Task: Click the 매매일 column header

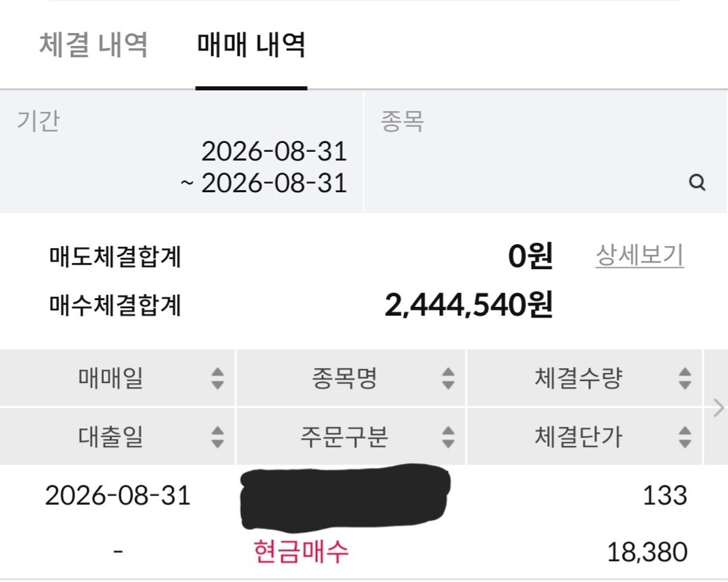Action: [x=111, y=378]
